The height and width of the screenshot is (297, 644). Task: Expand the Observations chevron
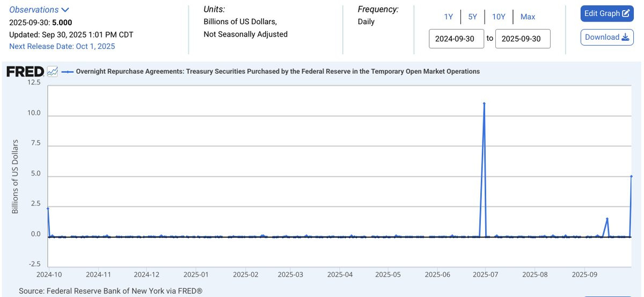pos(65,10)
